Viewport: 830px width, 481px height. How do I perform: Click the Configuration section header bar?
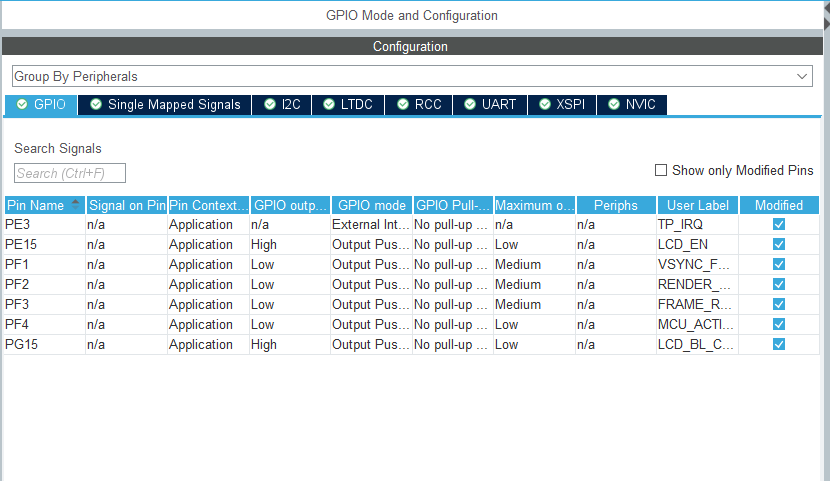click(412, 46)
